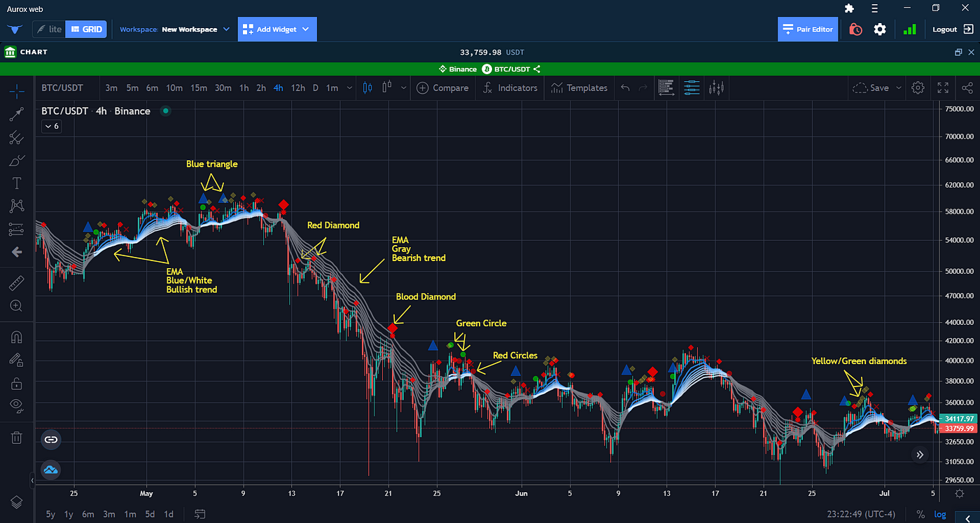Open the chart patterns tool
Screen dimensions: 980x523
click(17, 206)
